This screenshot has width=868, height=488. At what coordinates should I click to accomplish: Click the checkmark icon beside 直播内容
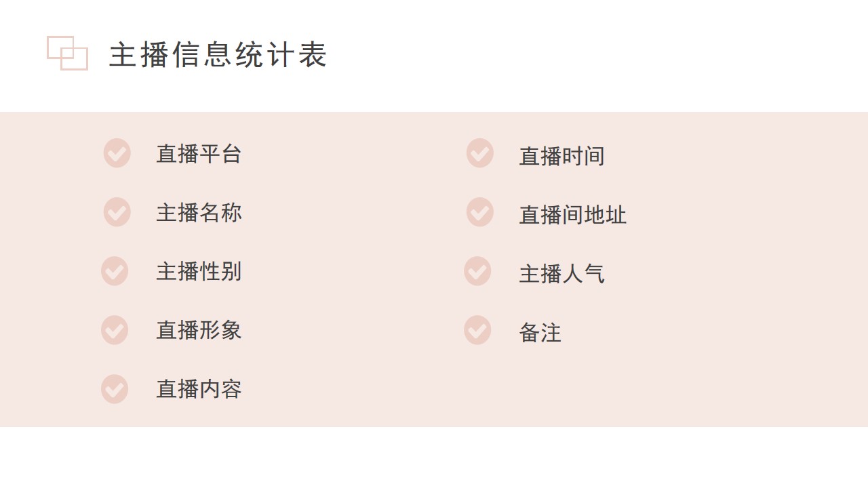115,389
